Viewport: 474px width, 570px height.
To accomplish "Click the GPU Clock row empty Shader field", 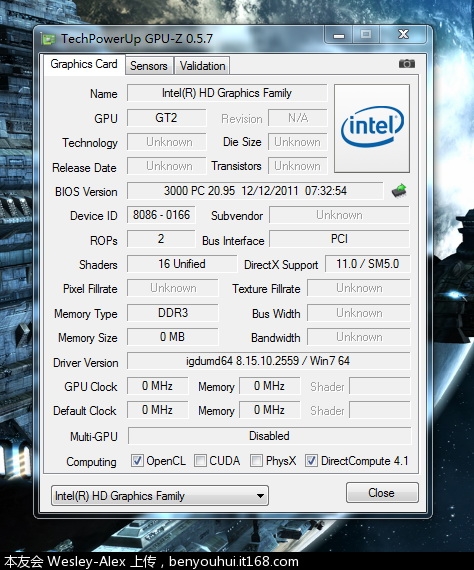I will pyautogui.click(x=380, y=386).
